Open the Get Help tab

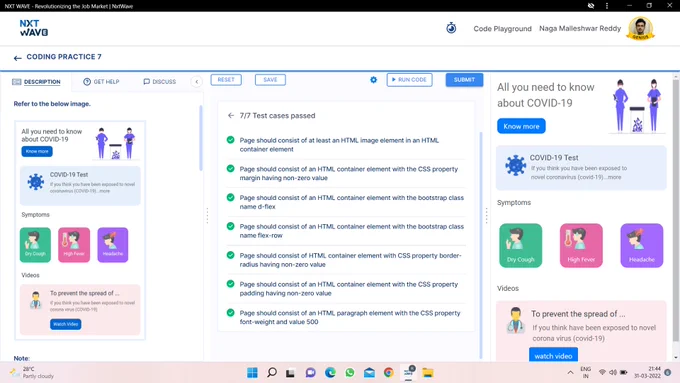click(x=101, y=82)
